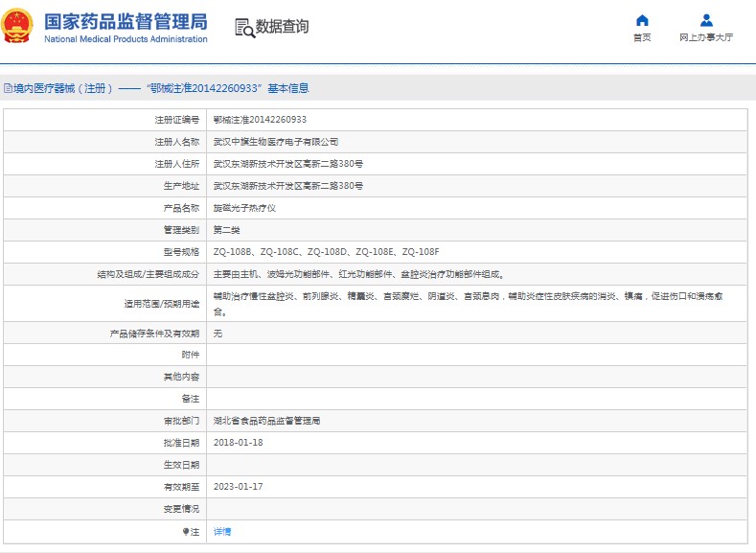This screenshot has height=553, width=756.
Task: Click the 备注 label
Action: click(191, 399)
